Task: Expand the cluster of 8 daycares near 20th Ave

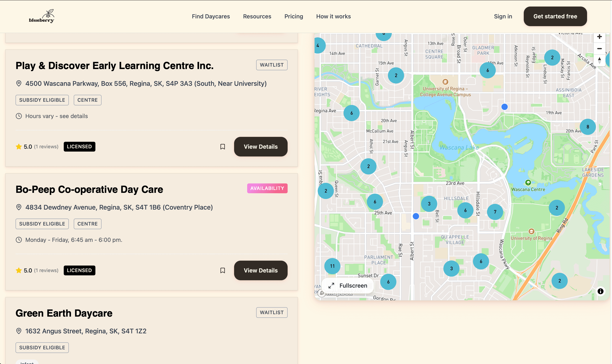Action: pyautogui.click(x=587, y=127)
